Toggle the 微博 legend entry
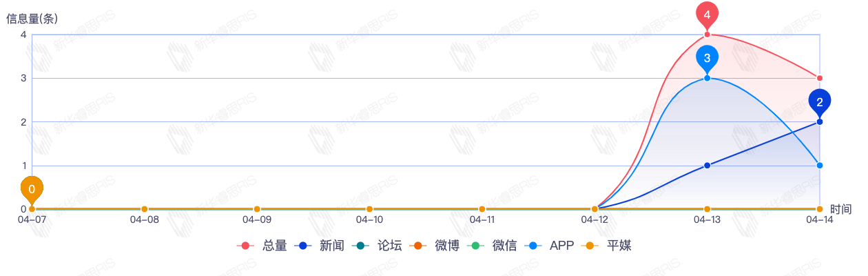The height and width of the screenshot is (276, 868). (x=434, y=245)
